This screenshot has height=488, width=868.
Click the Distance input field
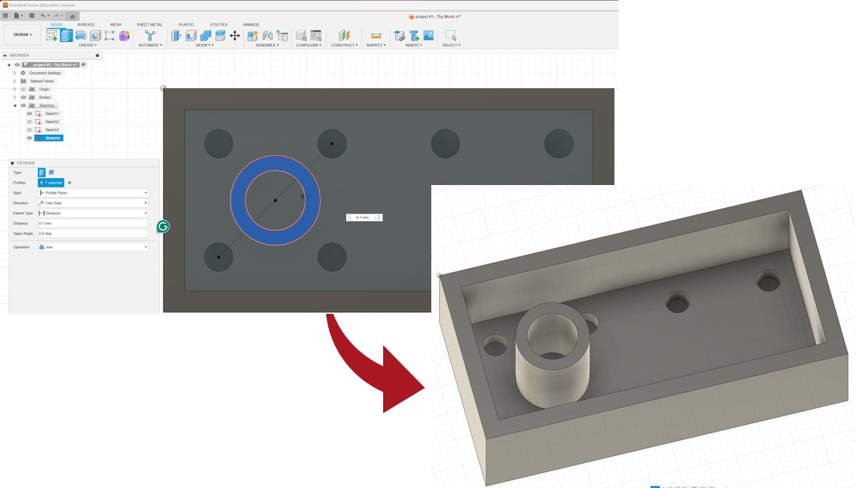click(93, 224)
